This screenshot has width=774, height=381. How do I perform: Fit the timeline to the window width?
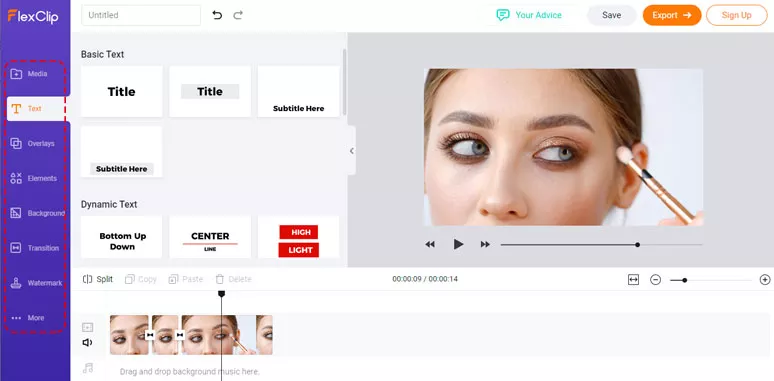pyautogui.click(x=633, y=280)
